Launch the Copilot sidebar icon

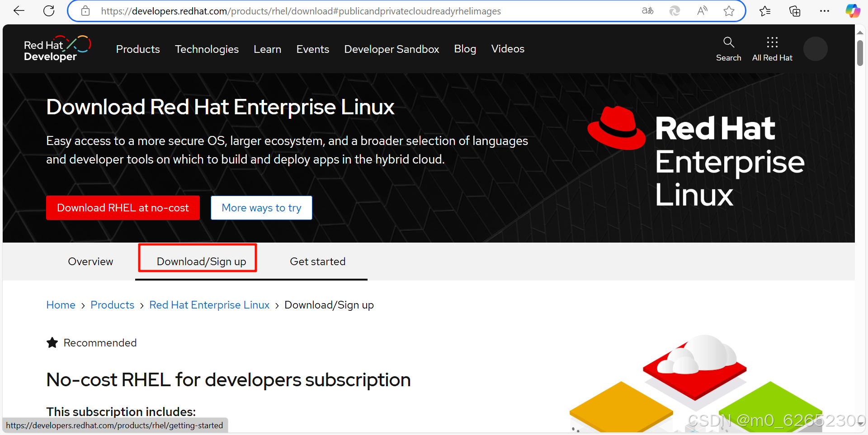tap(853, 11)
